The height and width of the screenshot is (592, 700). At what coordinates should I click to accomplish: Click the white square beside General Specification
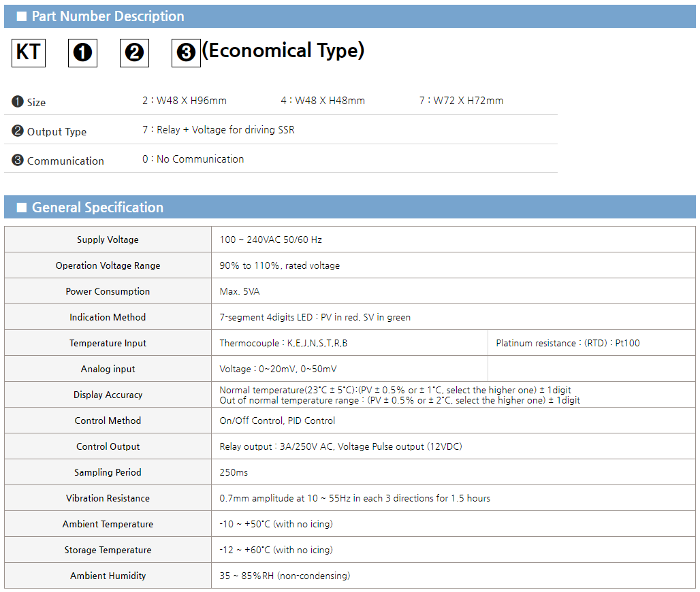pyautogui.click(x=21, y=208)
